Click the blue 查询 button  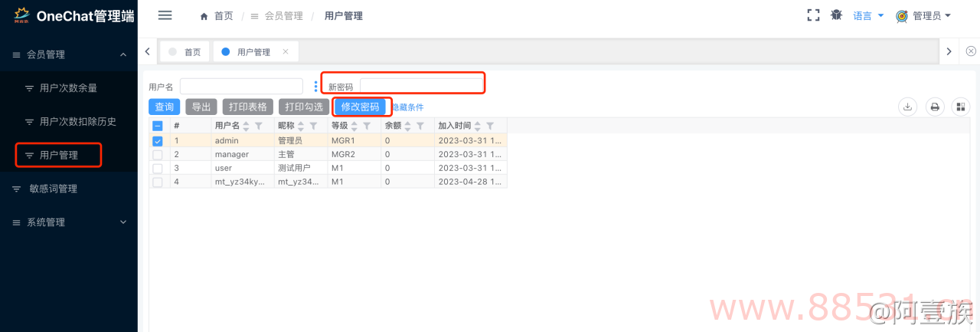click(x=165, y=107)
